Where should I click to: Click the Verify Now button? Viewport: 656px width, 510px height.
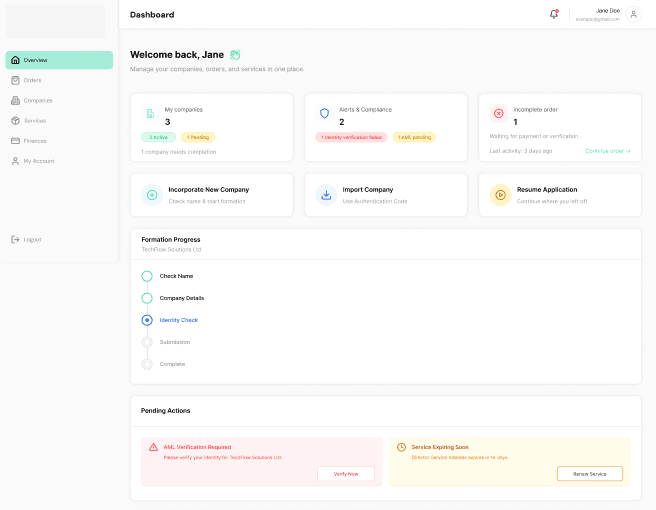pyautogui.click(x=346, y=474)
